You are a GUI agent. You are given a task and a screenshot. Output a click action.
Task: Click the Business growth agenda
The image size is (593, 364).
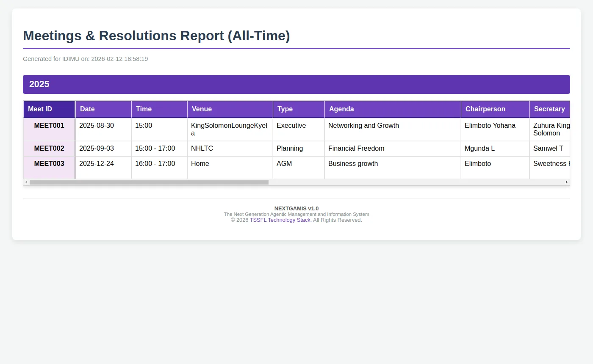(353, 164)
